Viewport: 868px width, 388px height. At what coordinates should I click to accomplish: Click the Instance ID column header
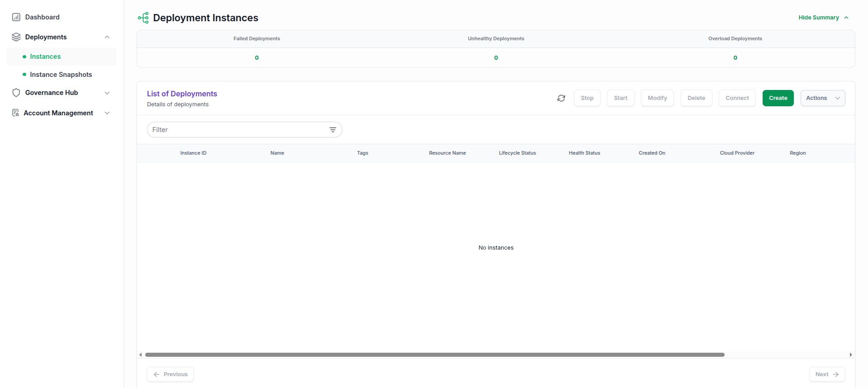click(x=193, y=153)
